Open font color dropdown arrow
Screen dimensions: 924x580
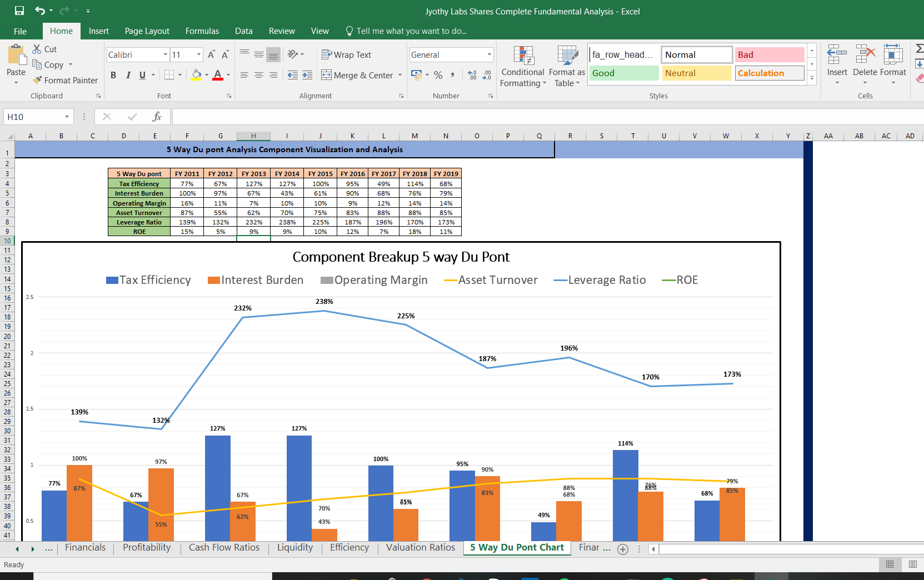click(228, 75)
